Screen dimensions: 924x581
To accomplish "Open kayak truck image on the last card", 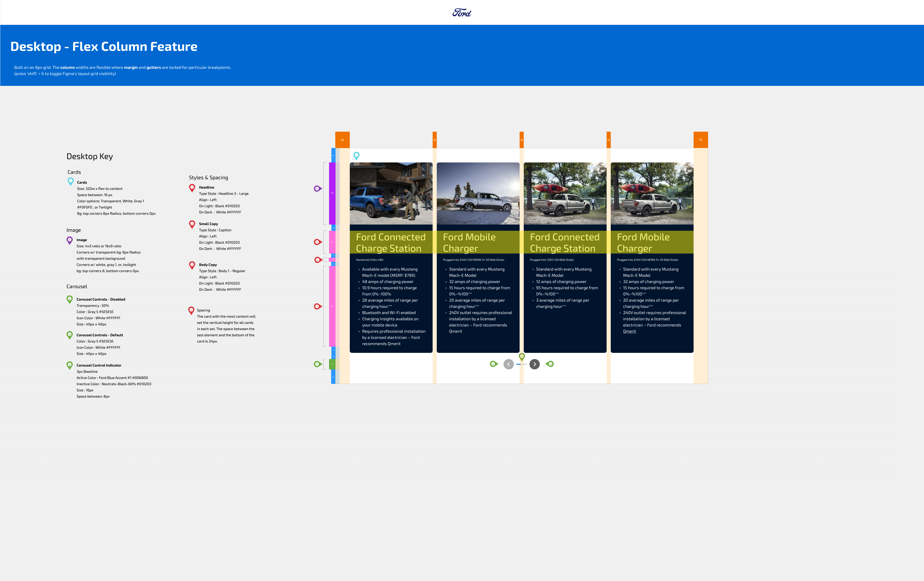I will pos(652,194).
